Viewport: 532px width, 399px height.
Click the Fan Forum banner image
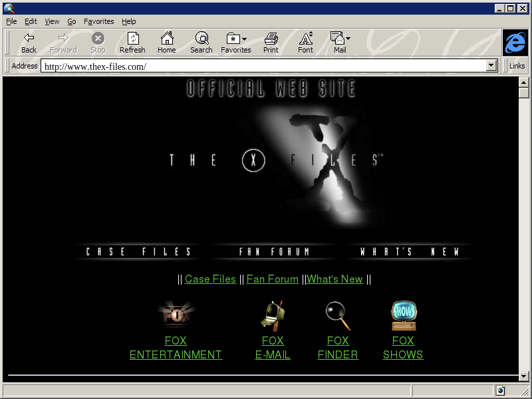pyautogui.click(x=274, y=252)
